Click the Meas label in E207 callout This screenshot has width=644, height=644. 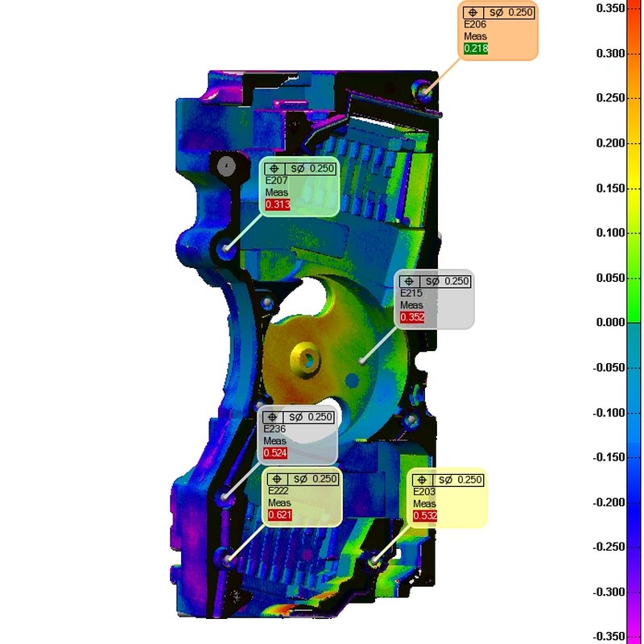pos(276,192)
